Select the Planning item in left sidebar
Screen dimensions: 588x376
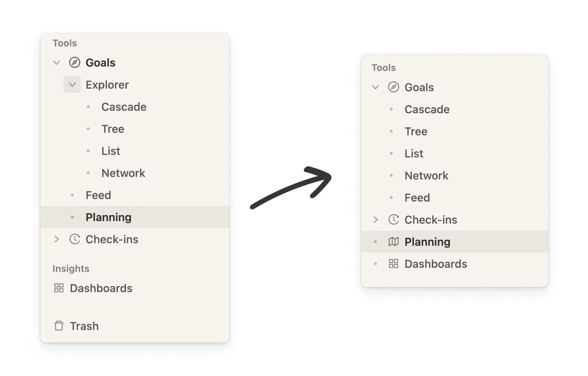click(108, 217)
